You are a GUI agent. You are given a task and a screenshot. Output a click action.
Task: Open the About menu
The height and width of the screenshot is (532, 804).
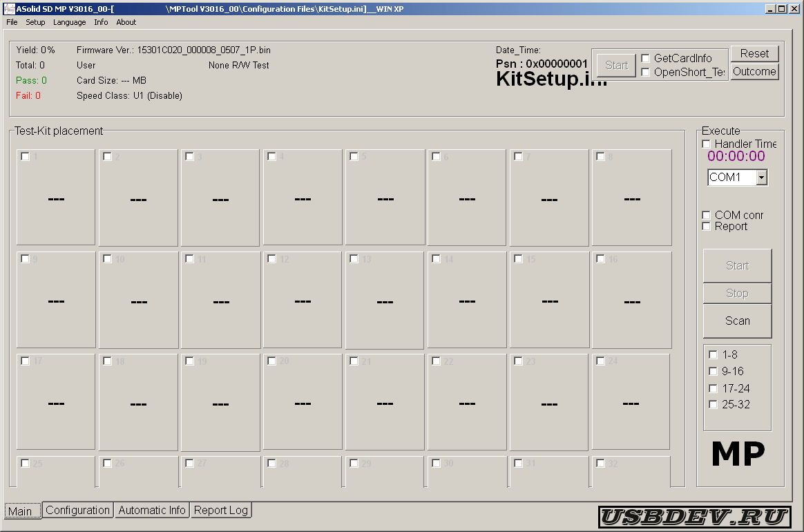[126, 22]
